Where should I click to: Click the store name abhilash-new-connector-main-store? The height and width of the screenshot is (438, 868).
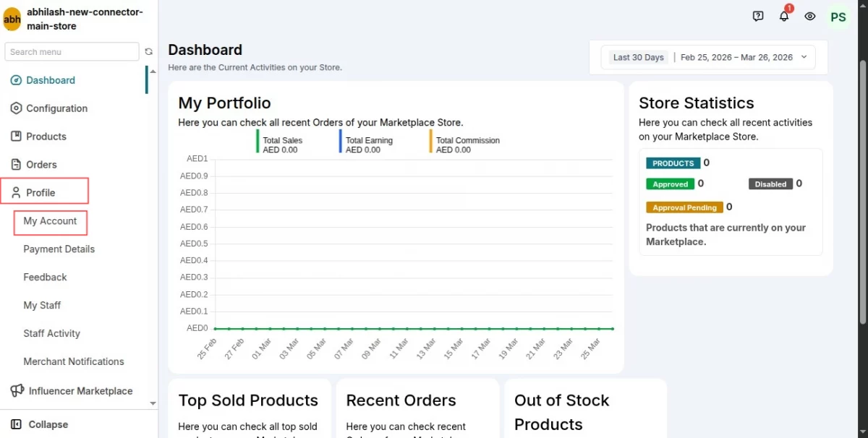tap(85, 20)
